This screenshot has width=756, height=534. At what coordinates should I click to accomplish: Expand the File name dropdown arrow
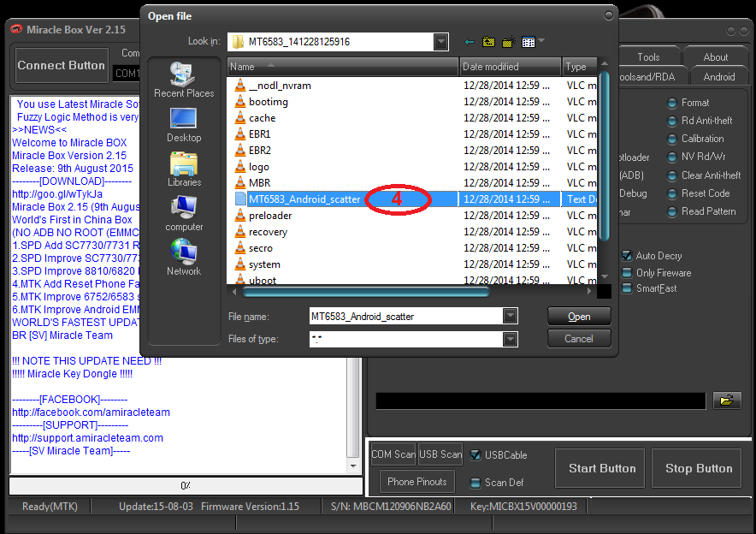coord(510,317)
